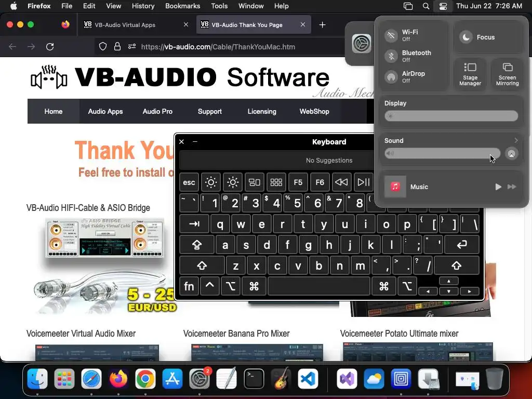Open the Music app icon in Control Center
The width and height of the screenshot is (532, 399).
click(x=395, y=187)
